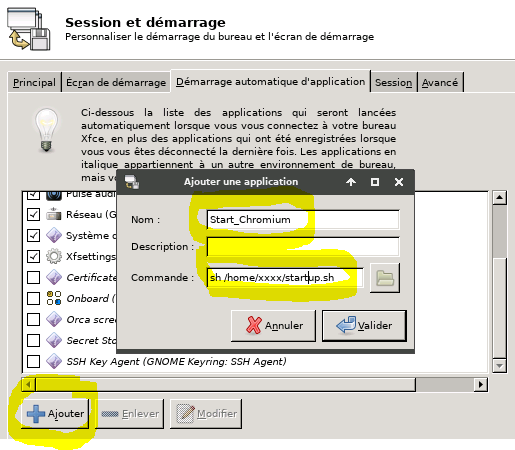Image resolution: width=515 pixels, height=450 pixels.
Task: Click the list's scroll up arrow
Action: pyautogui.click(x=499, y=197)
